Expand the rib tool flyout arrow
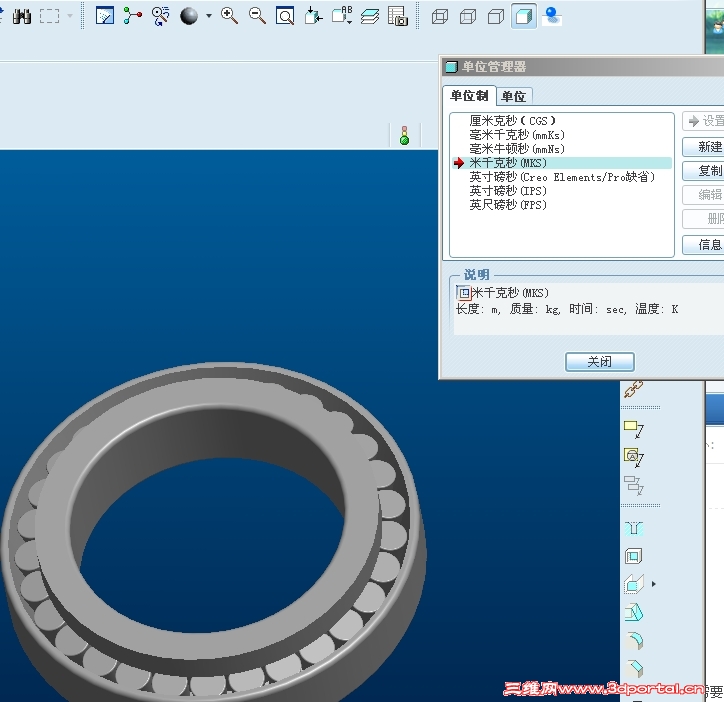Image resolution: width=724 pixels, height=702 pixels. (653, 584)
